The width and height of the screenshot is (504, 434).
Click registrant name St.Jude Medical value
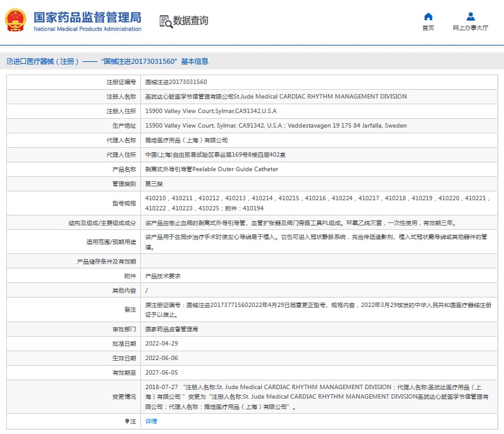pyautogui.click(x=276, y=97)
